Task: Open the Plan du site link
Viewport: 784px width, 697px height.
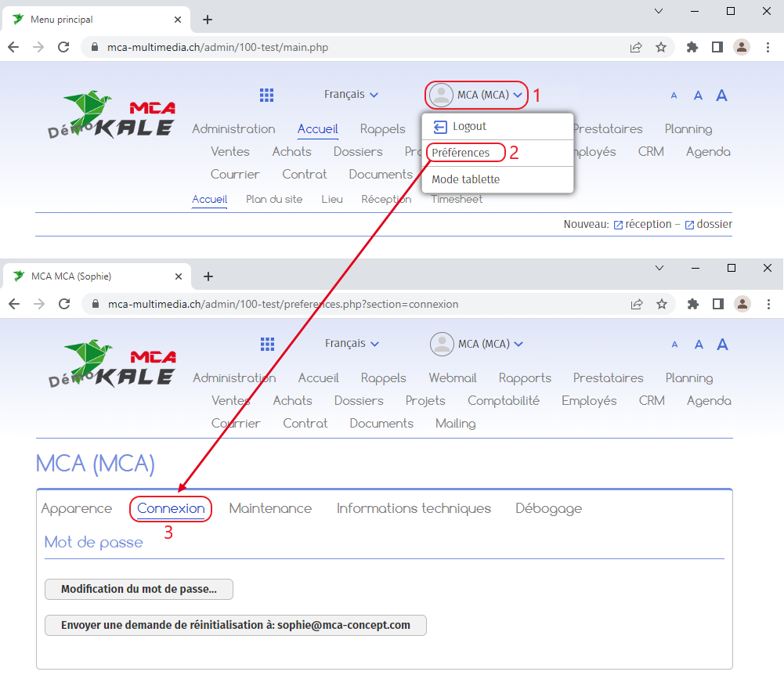Action: tap(274, 200)
